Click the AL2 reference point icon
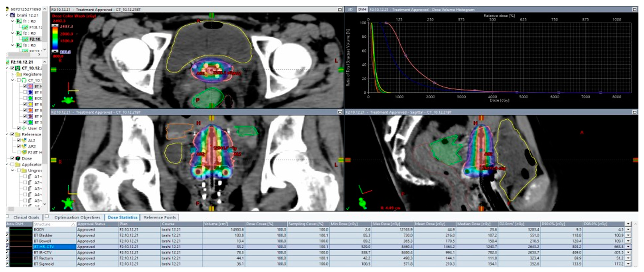The width and height of the screenshot is (644, 272). pos(24,140)
